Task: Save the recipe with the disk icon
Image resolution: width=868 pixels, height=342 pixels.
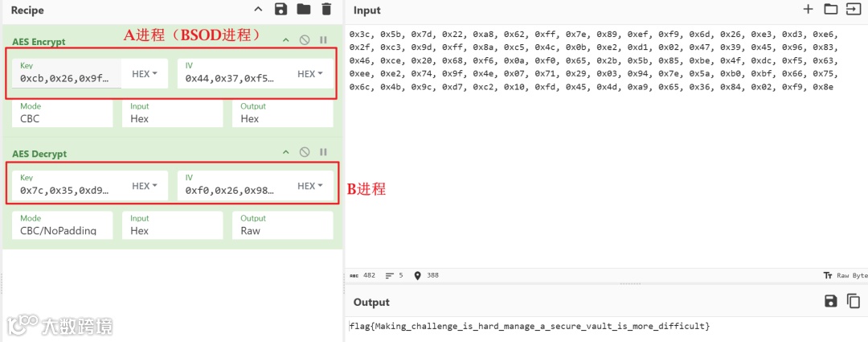Action: pyautogui.click(x=280, y=9)
